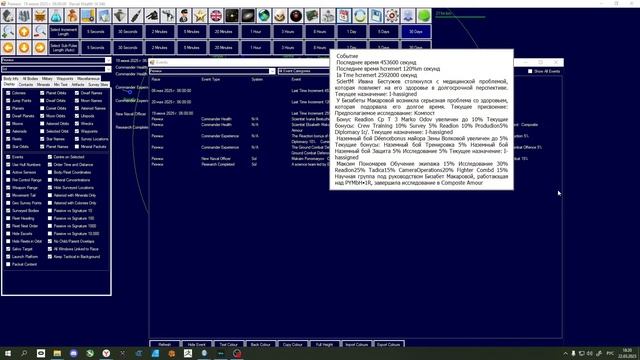640x360 pixels.
Task: Select 1 Hour increment length button
Action: click(x=256, y=31)
